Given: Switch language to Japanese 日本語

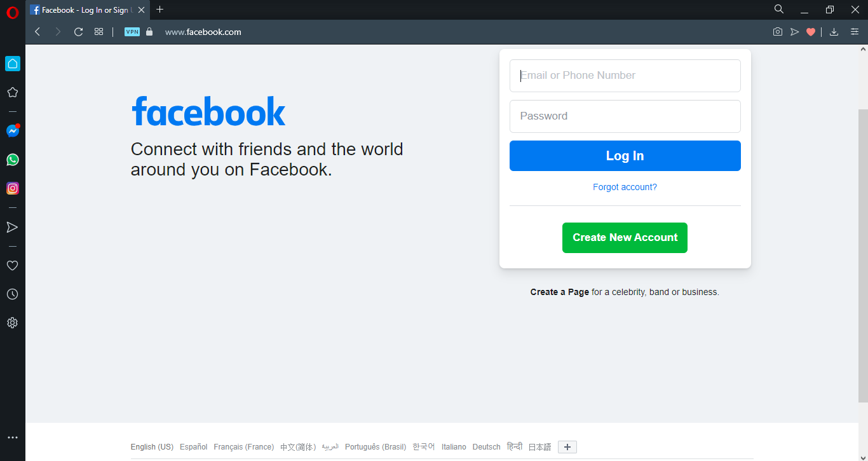Looking at the screenshot, I should tap(540, 447).
